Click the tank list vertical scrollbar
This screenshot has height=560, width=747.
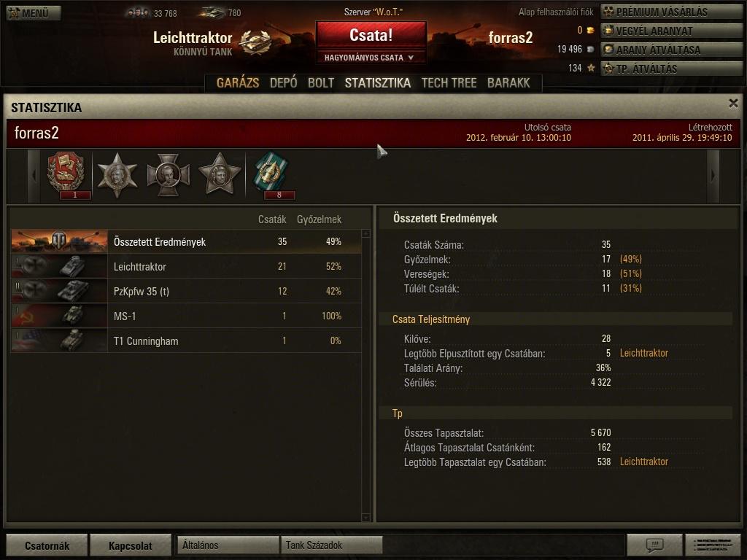(366, 376)
